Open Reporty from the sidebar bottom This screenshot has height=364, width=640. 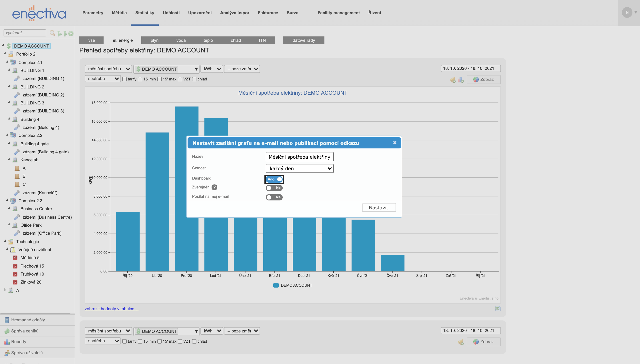[x=18, y=342]
